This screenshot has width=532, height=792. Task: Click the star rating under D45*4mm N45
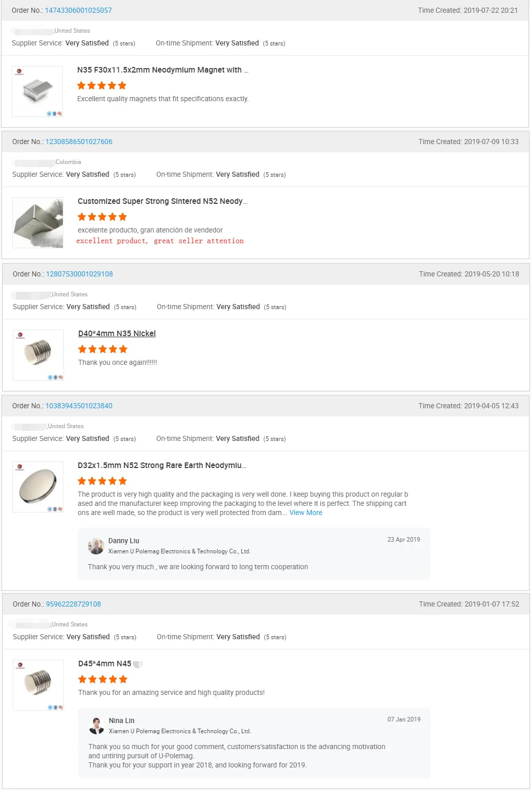pos(103,680)
